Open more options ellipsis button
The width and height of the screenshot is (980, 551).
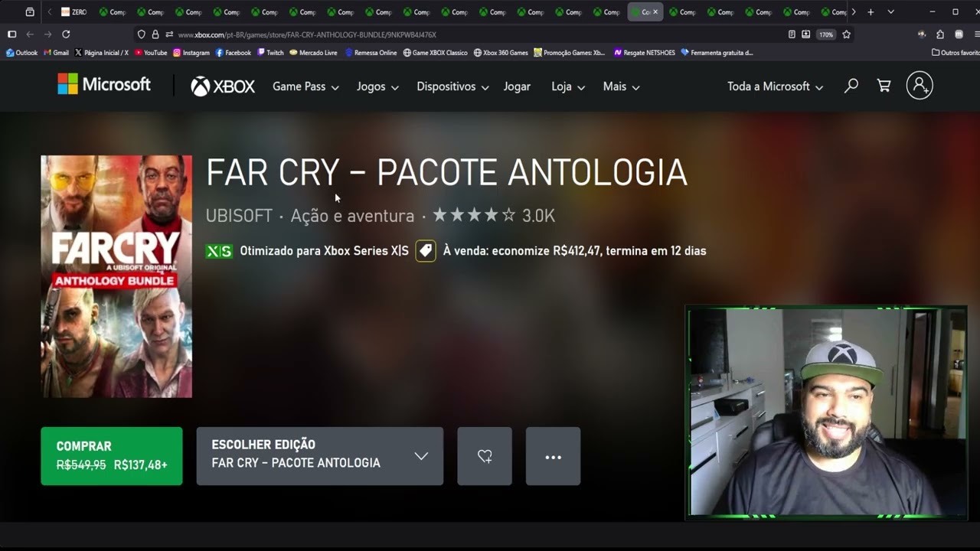click(x=553, y=456)
